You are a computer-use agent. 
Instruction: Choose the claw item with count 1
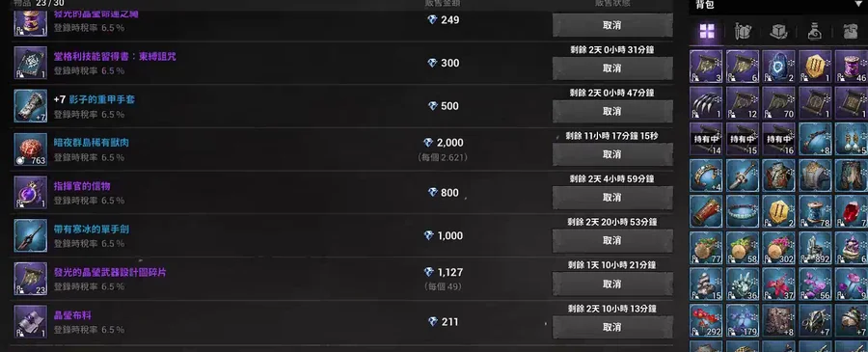tap(706, 102)
